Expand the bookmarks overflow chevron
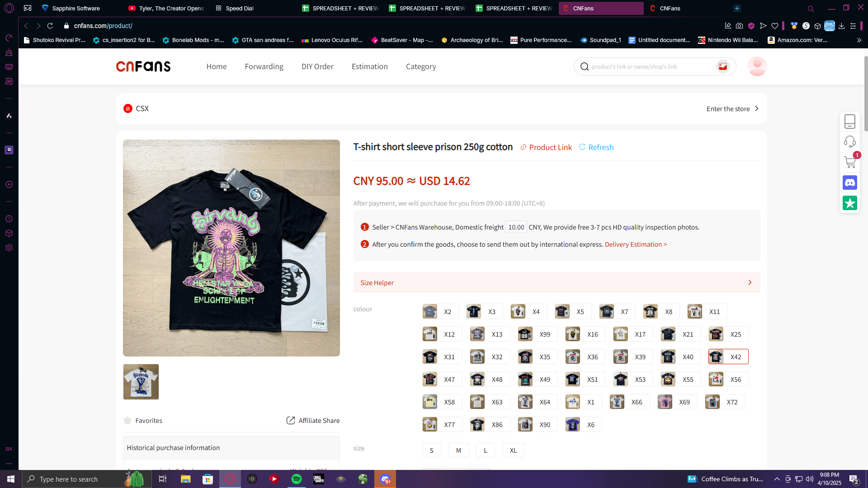The image size is (868, 488). click(x=859, y=40)
